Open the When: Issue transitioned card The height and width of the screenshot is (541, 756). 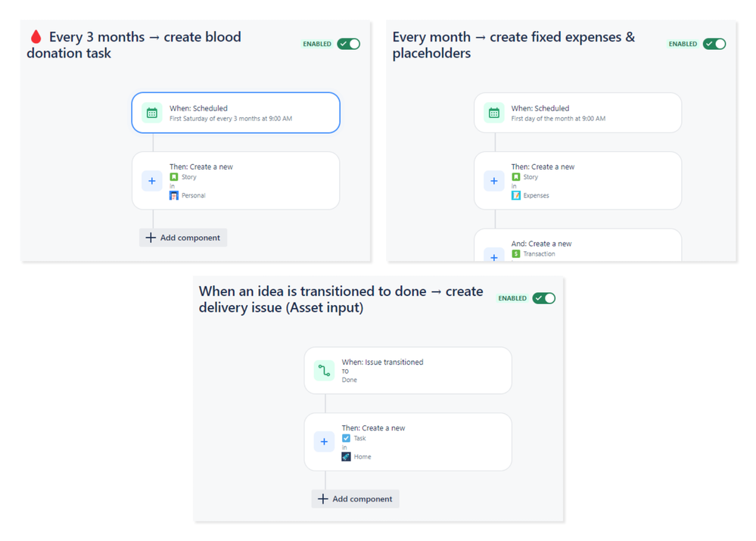(x=408, y=370)
